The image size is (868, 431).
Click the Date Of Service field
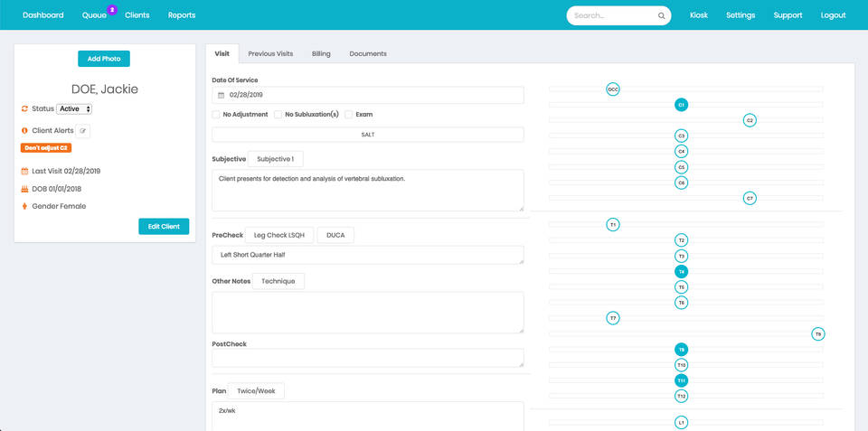(368, 95)
